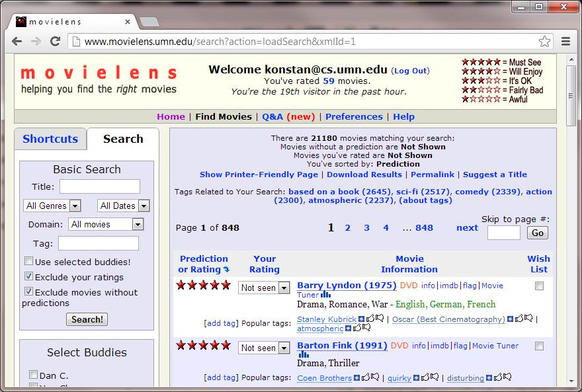
Task: Uncheck Exclude your ratings
Action: (28, 276)
